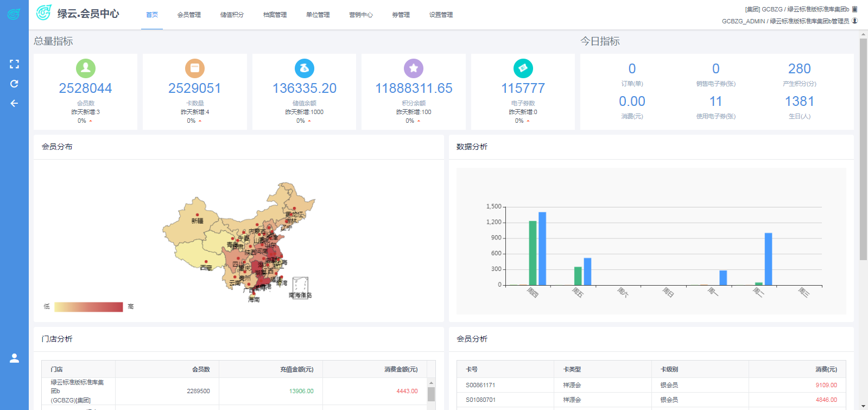Switch to the 首页 tab
The image size is (868, 410).
pyautogui.click(x=152, y=15)
